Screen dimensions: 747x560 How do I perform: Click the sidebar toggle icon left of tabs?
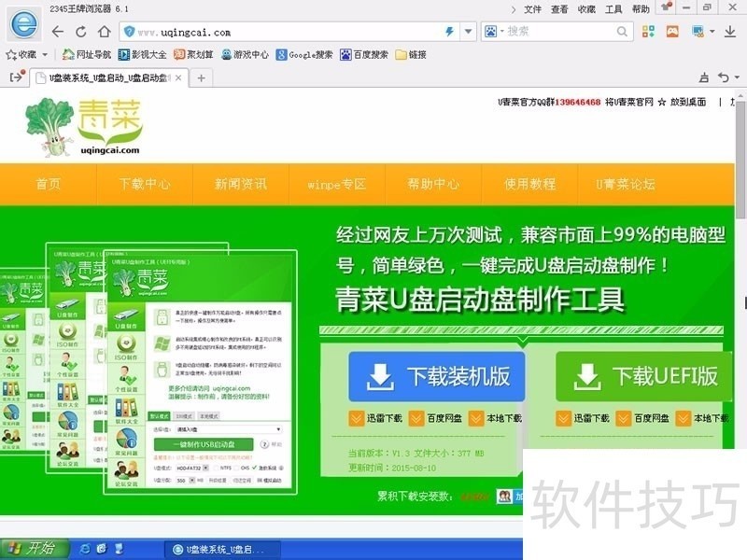point(17,77)
